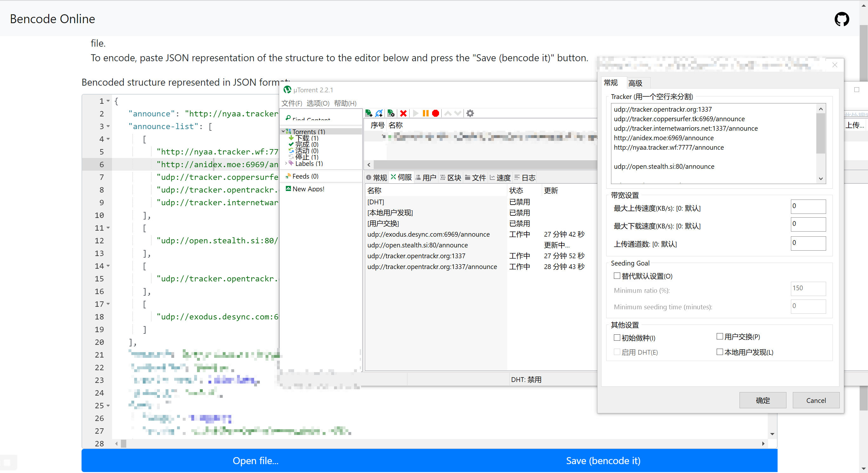This screenshot has width=868, height=473.
Task: Switch to 速度 speed tab
Action: click(500, 178)
